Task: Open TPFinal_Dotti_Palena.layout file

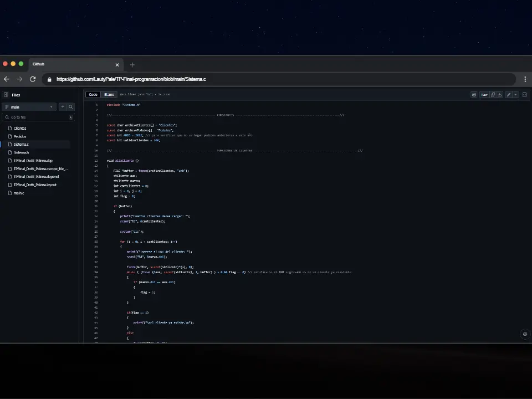Action: click(35, 185)
